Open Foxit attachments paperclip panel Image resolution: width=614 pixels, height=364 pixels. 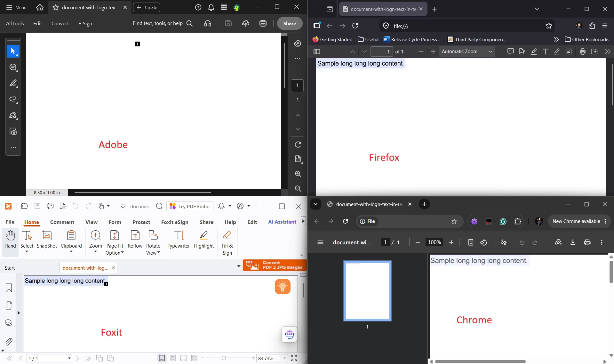tap(9, 342)
